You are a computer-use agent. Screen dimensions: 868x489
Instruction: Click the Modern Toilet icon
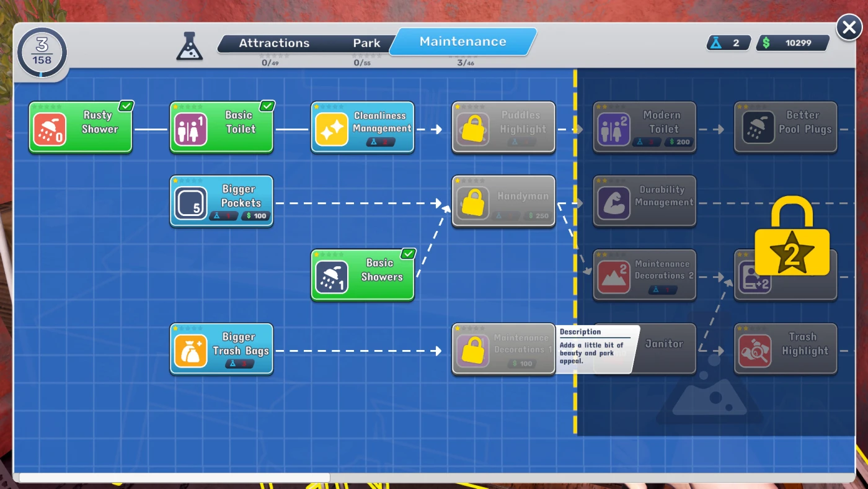coord(614,129)
